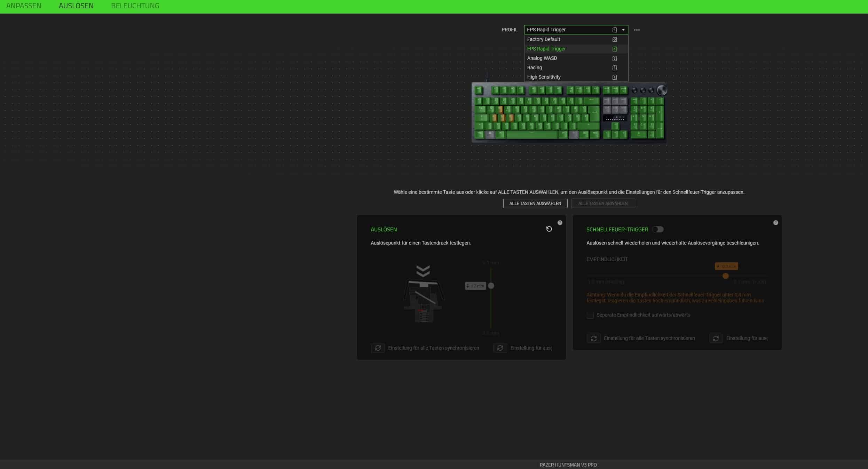Click the Auslösen sync icon for all keys
This screenshot has height=469, width=868.
pos(378,348)
